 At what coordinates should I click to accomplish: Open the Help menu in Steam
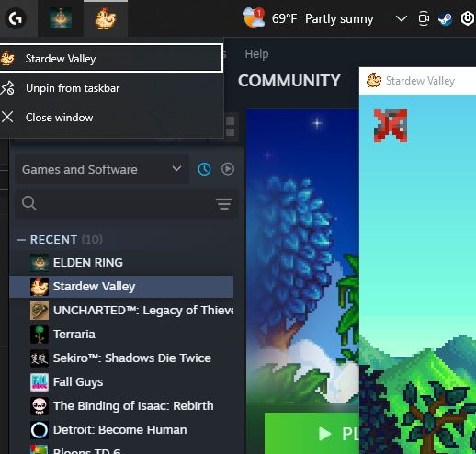pos(256,54)
